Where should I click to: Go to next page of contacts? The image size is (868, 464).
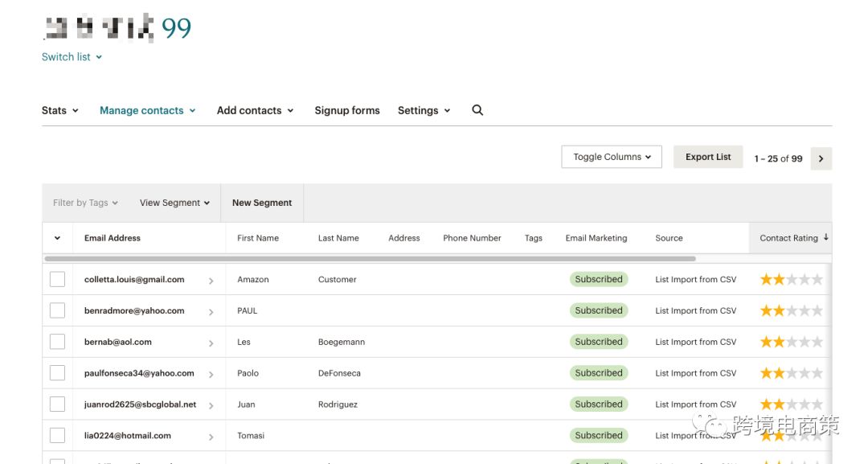pyautogui.click(x=821, y=158)
